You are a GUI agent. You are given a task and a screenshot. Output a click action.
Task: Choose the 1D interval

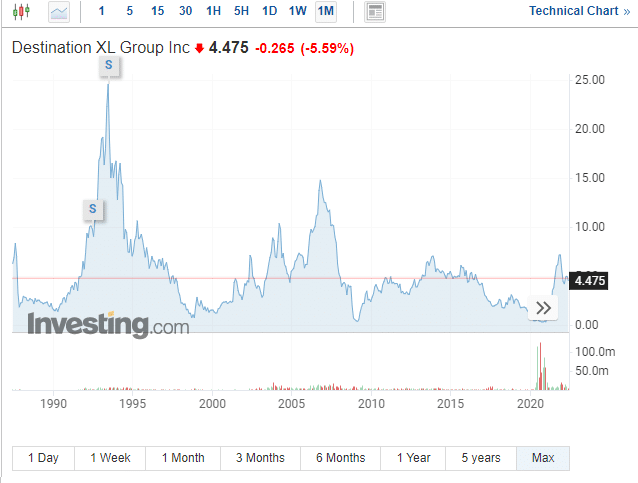269,11
